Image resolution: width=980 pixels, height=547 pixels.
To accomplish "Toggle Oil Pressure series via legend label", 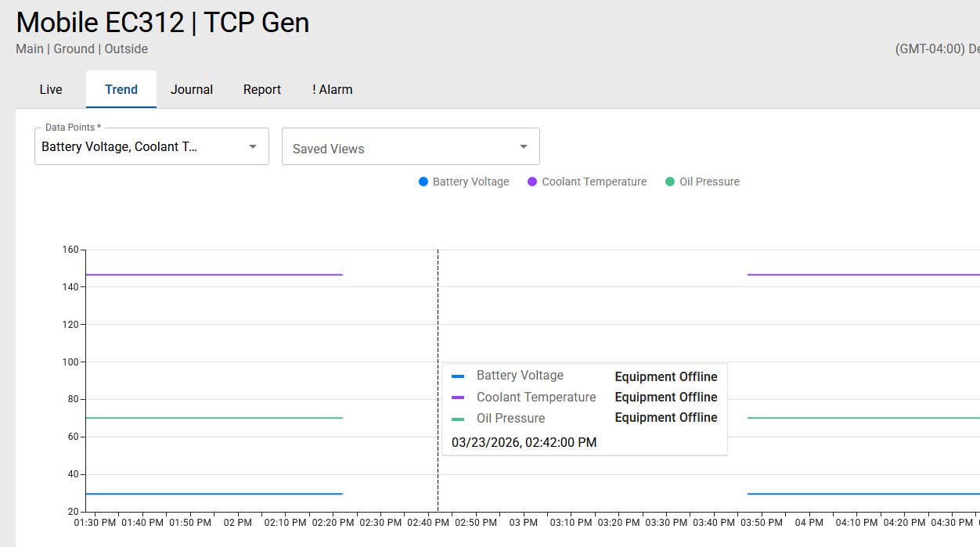I will [709, 182].
